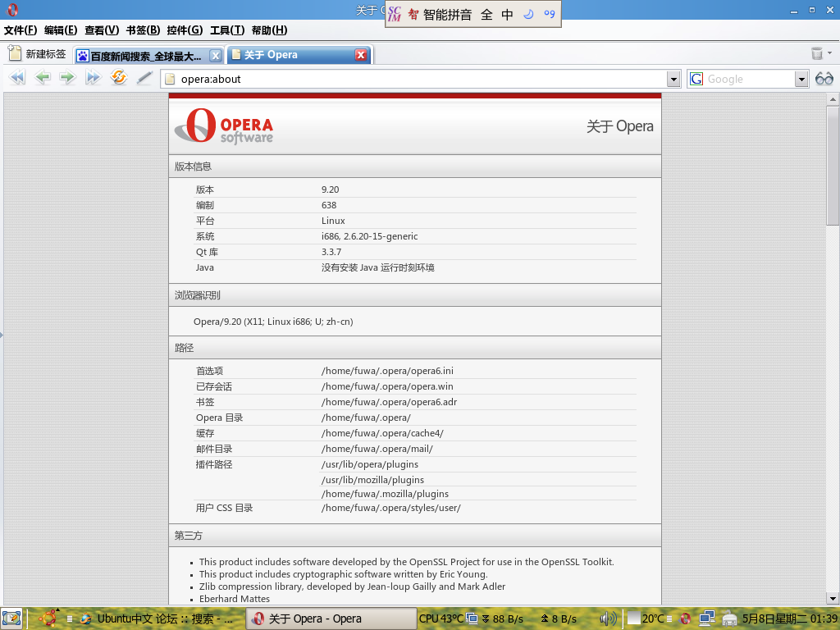Click the 5月8日星期二 01:39 clock

click(x=790, y=619)
